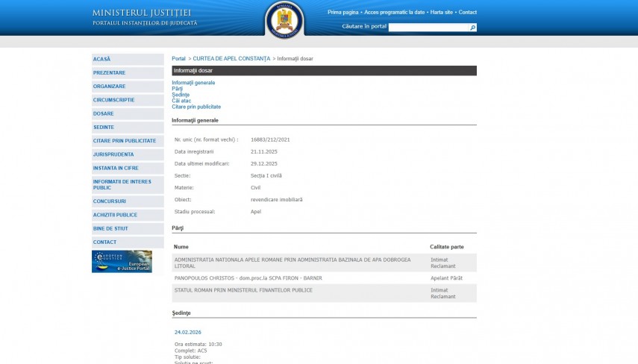The height and width of the screenshot is (364, 638).
Task: Jump to the Căi atac section link
Action: [181, 101]
